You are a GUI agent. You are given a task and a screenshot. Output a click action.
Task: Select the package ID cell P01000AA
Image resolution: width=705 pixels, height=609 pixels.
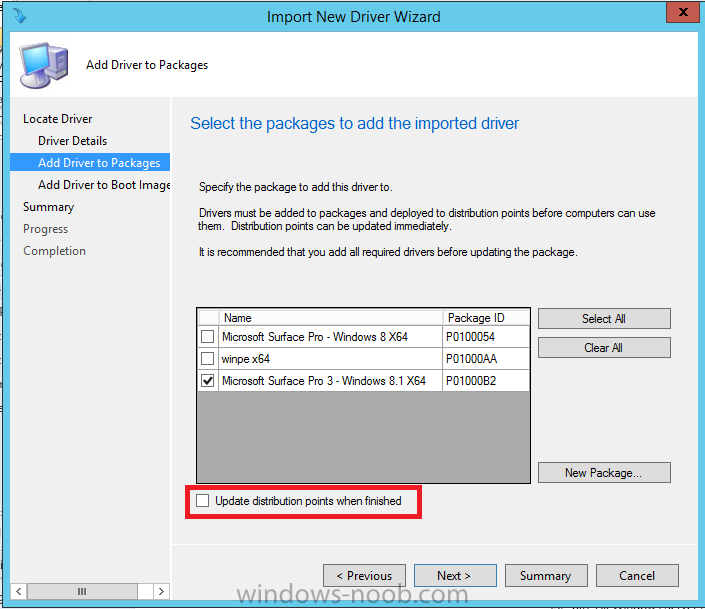pos(486,358)
